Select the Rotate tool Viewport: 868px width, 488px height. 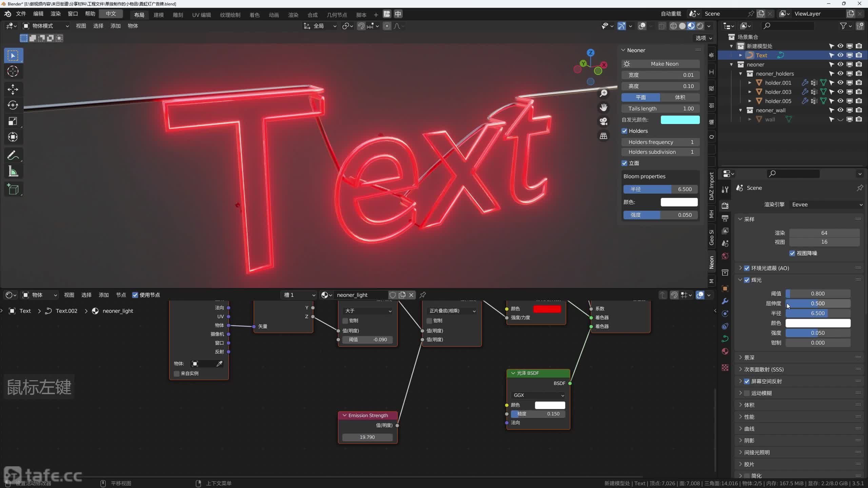pyautogui.click(x=13, y=105)
